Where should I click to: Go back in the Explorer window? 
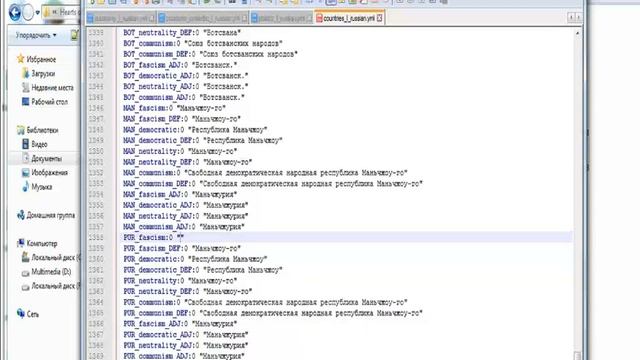(14, 13)
